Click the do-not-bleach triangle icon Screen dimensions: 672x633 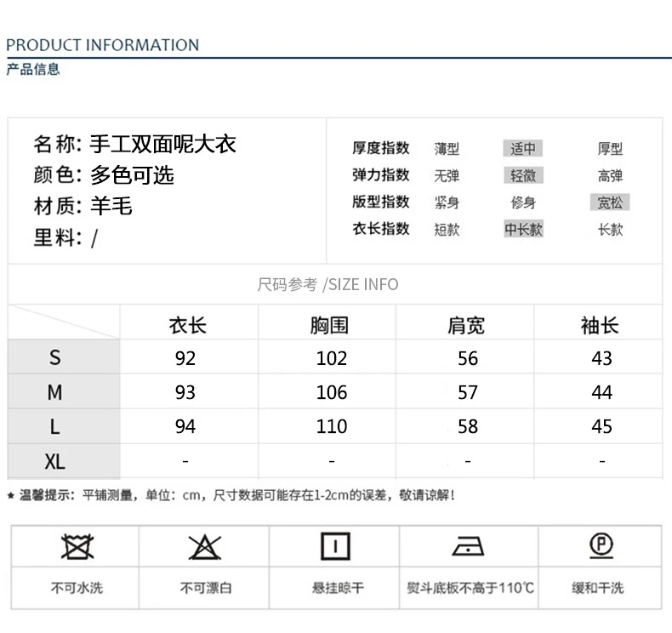205,547
